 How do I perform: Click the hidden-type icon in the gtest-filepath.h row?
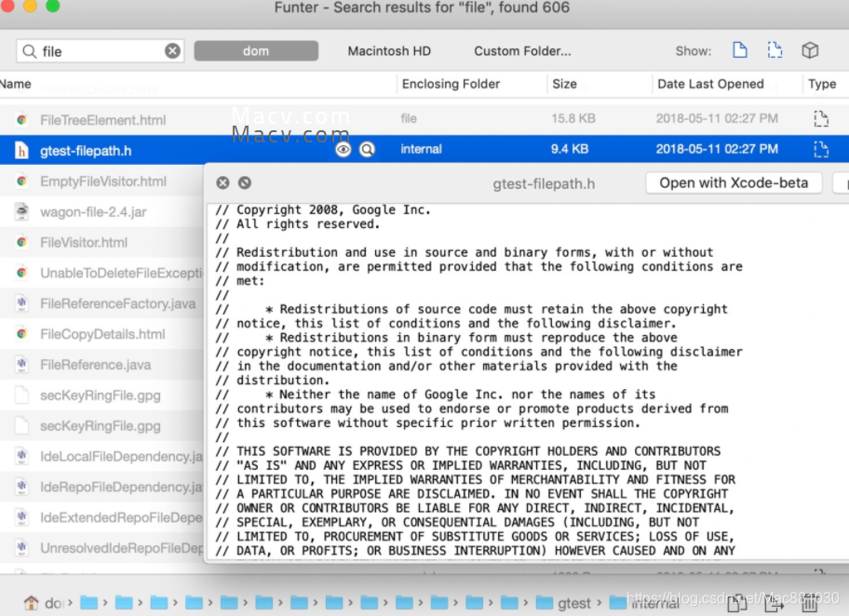tap(821, 149)
